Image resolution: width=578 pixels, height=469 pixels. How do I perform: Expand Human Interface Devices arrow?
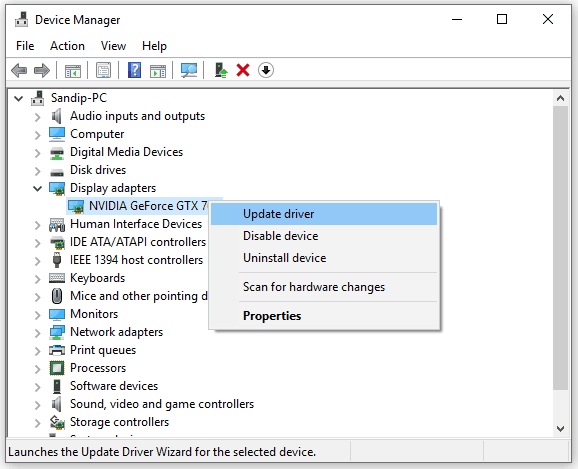click(37, 225)
